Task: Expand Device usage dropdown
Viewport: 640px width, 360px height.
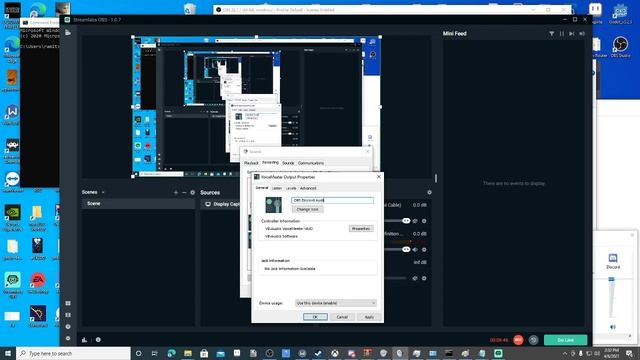Action: click(x=336, y=303)
